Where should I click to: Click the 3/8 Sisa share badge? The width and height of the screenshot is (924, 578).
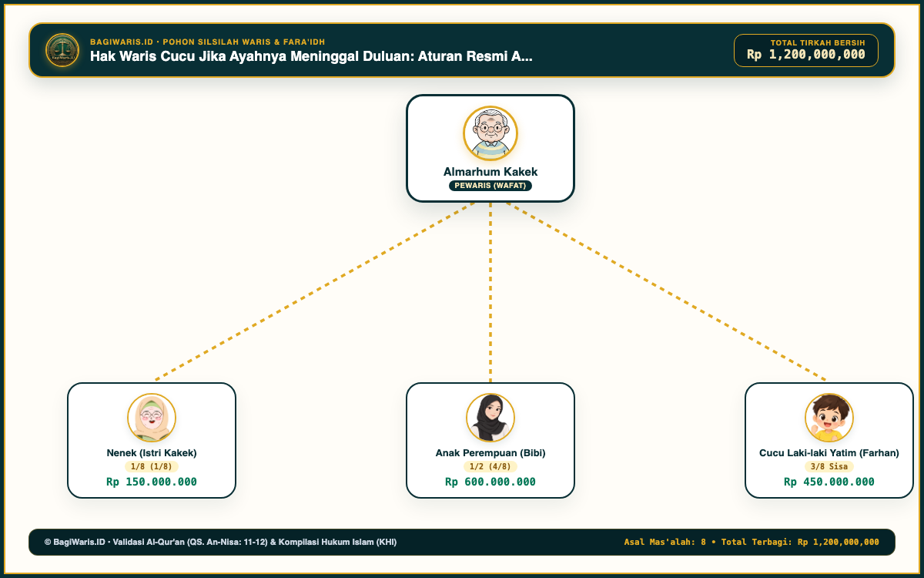click(x=829, y=466)
